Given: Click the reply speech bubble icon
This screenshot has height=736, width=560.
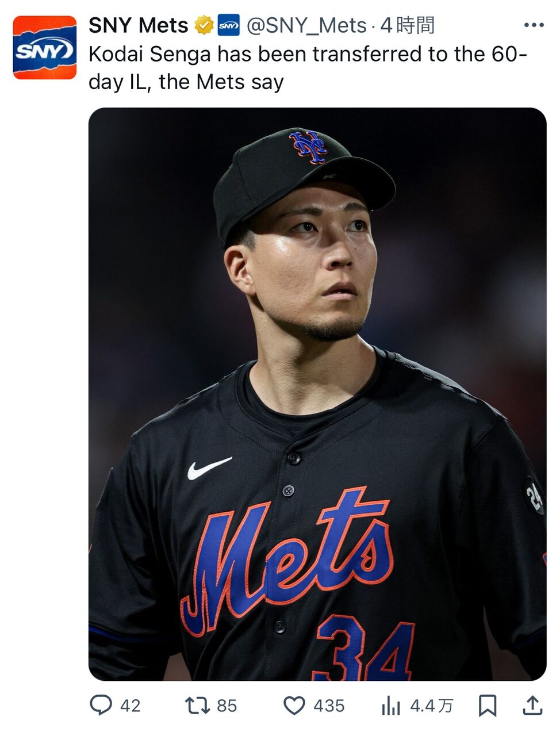Looking at the screenshot, I should [101, 705].
